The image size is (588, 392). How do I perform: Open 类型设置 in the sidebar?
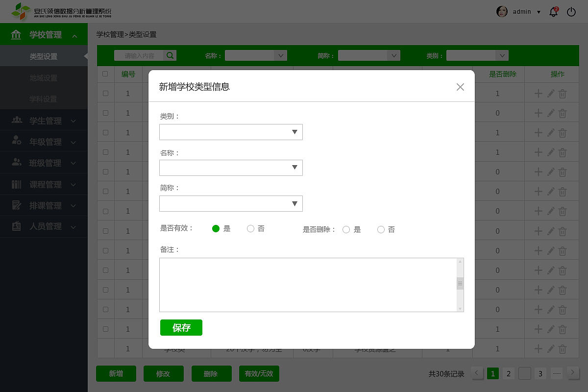[x=44, y=56]
